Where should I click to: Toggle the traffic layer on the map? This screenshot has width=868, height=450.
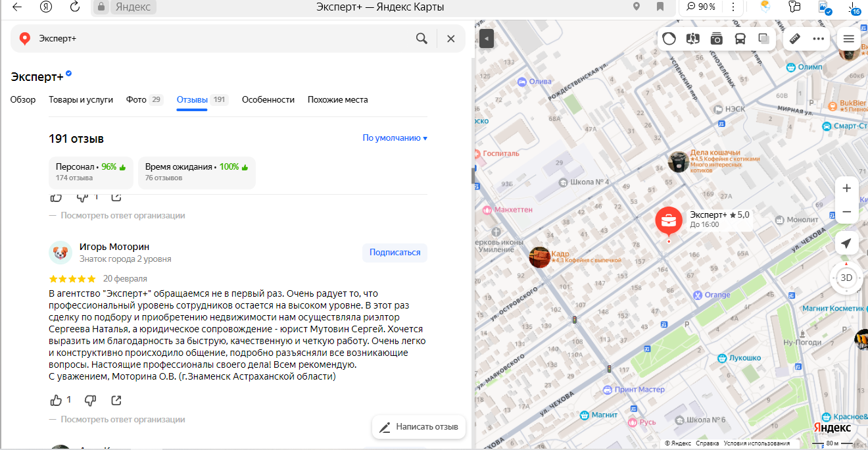[x=669, y=39]
